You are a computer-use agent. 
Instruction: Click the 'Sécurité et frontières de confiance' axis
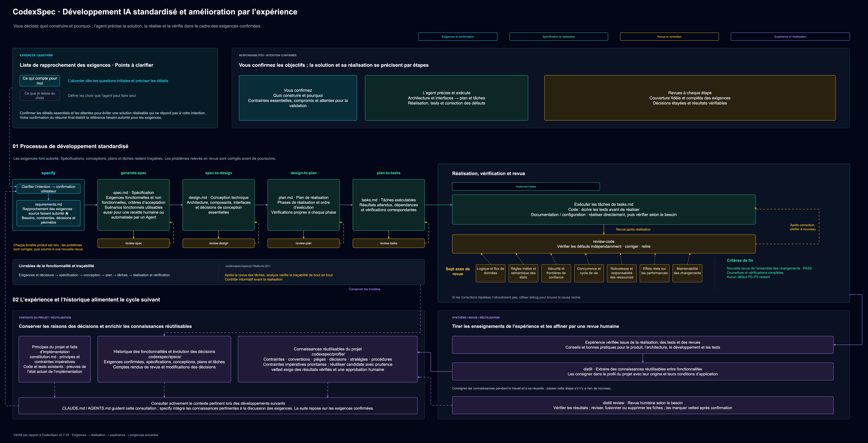pyautogui.click(x=556, y=273)
